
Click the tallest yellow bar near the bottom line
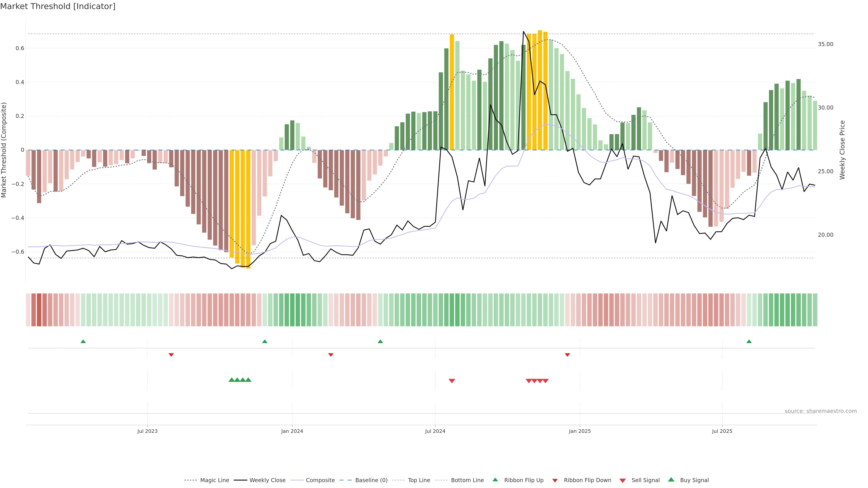248,209
